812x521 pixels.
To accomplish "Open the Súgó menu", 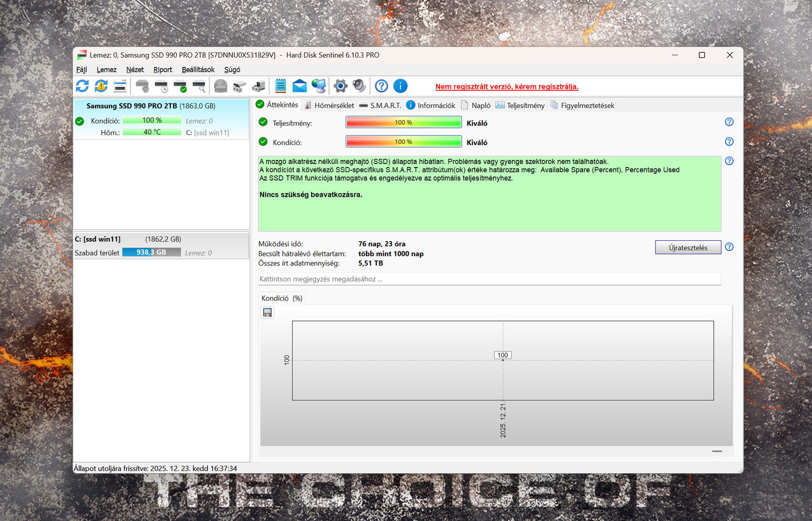I will pos(232,70).
